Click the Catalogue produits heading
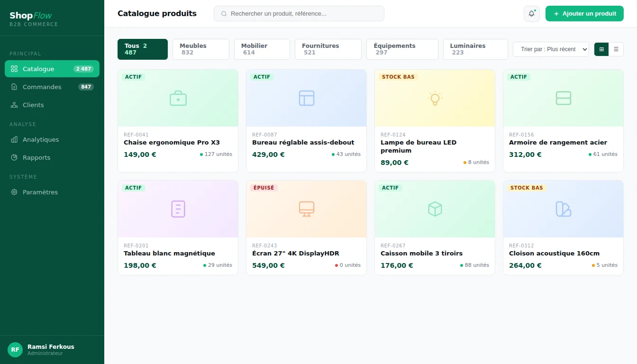Viewport: 637px width, 364px height. (157, 13)
